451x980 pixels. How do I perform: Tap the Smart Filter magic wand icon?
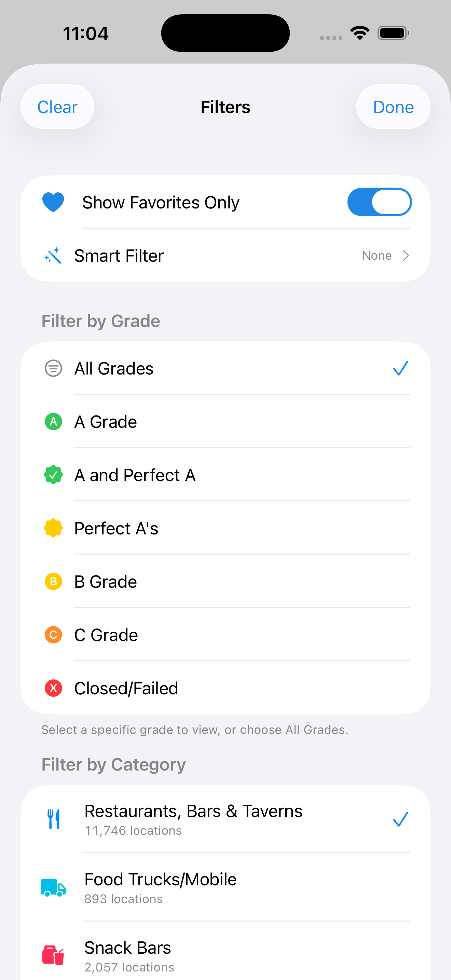tap(53, 255)
